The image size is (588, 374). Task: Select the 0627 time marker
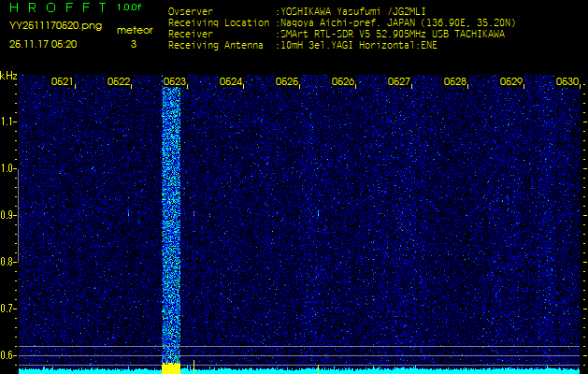pyautogui.click(x=399, y=82)
